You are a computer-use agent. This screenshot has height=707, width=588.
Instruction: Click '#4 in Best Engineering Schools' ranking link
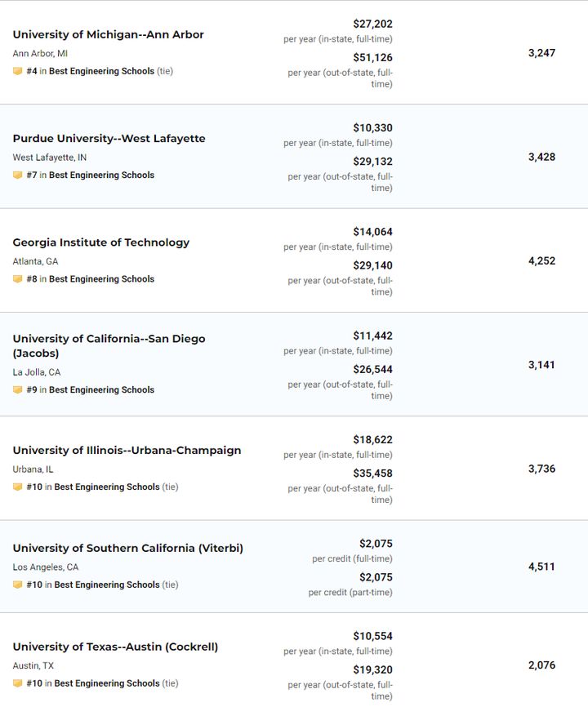coord(90,72)
